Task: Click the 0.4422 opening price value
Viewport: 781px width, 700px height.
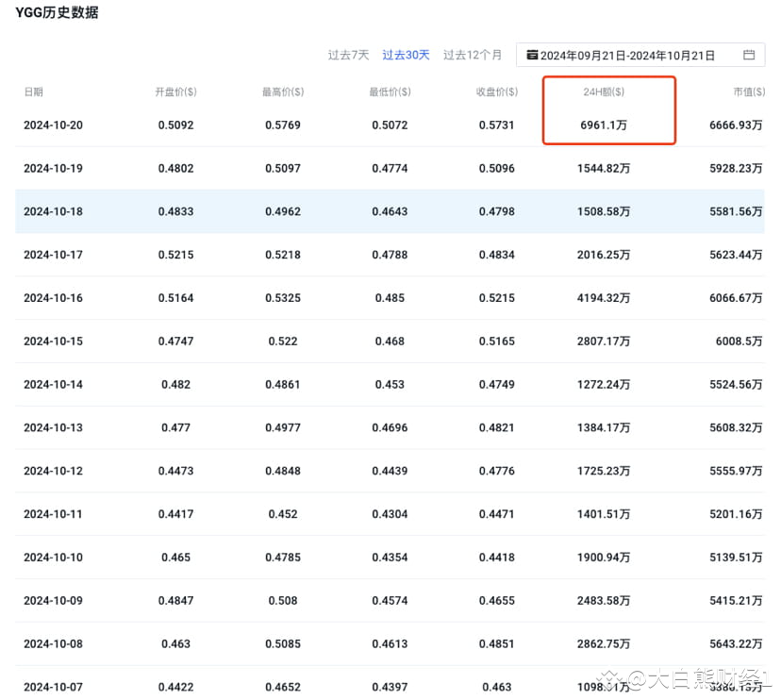Action: (175, 687)
